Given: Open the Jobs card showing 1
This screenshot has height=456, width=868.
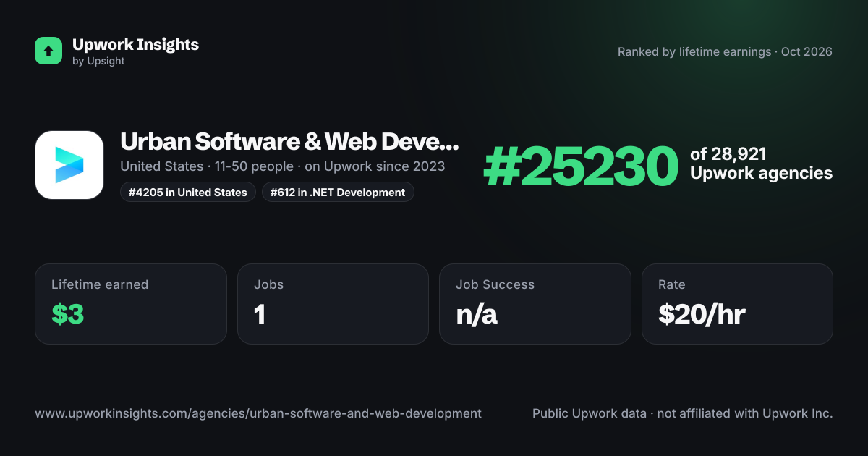Looking at the screenshot, I should click(x=333, y=304).
